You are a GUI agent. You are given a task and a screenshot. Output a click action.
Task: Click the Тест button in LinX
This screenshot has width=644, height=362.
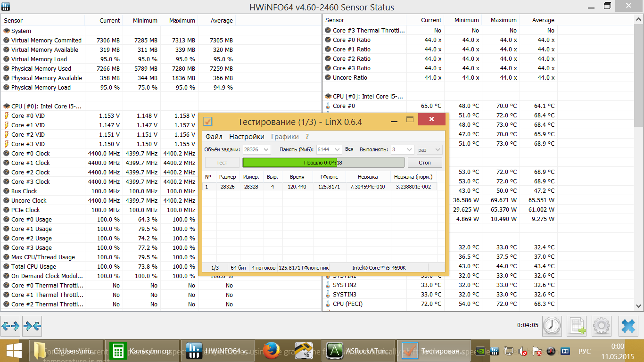tap(222, 163)
